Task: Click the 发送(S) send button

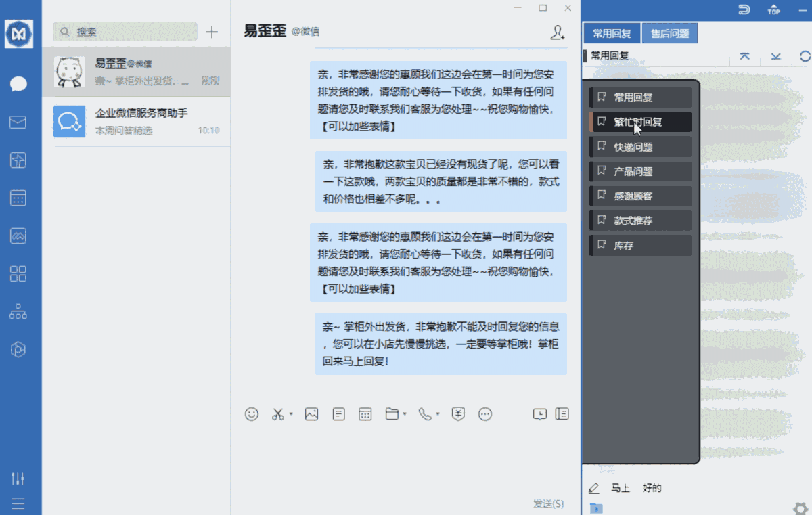Action: pyautogui.click(x=547, y=503)
